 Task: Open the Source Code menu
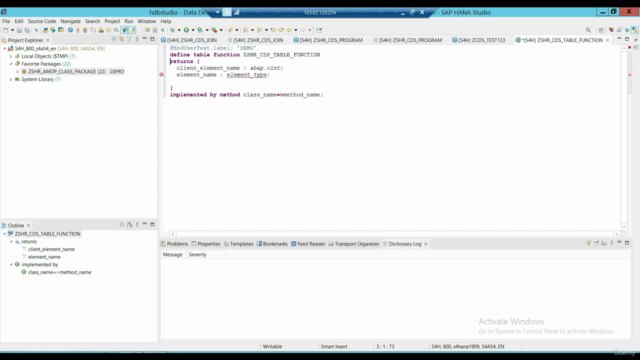coord(42,21)
